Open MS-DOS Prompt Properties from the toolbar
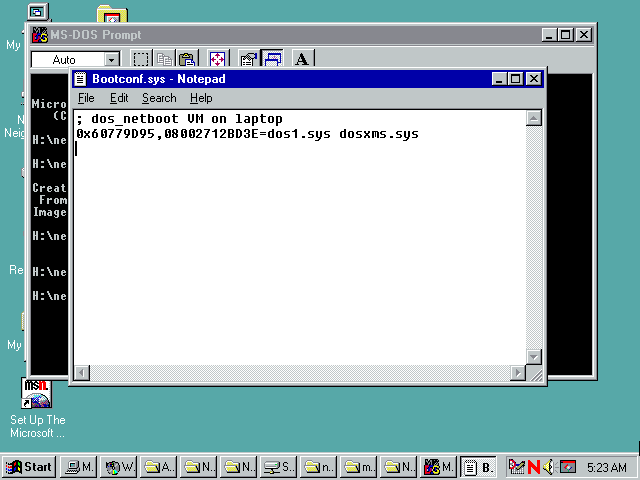The height and width of the screenshot is (480, 640). [249, 60]
